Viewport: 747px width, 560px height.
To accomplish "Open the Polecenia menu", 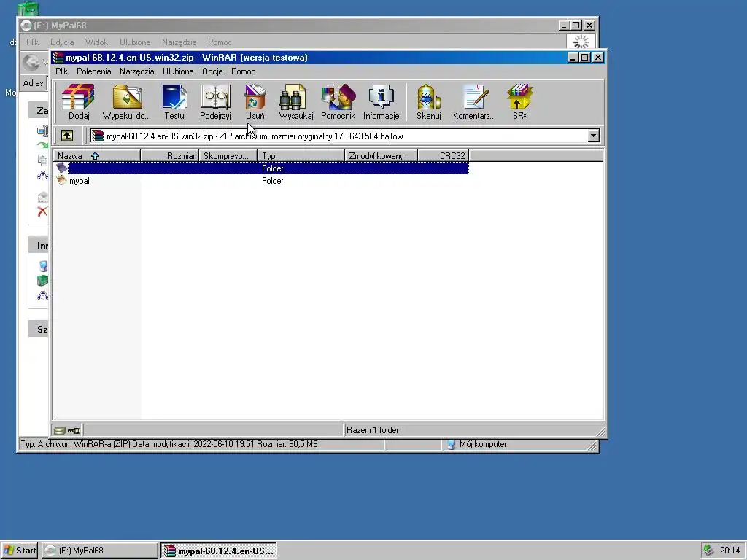I will [94, 71].
